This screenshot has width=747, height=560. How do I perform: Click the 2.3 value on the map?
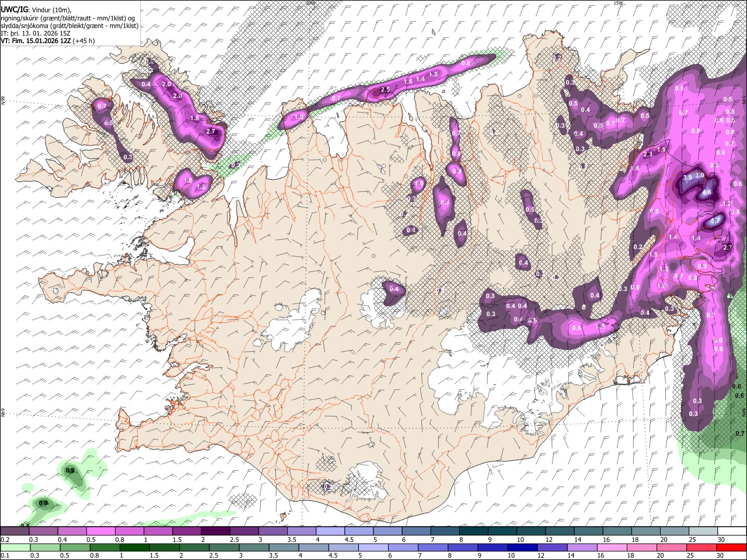pos(648,155)
